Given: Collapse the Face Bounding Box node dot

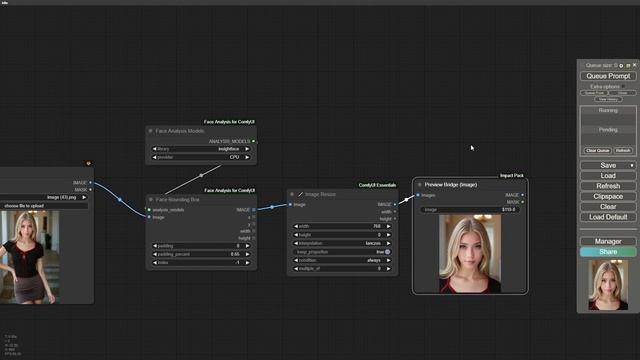Looking at the screenshot, I should pyautogui.click(x=151, y=200).
